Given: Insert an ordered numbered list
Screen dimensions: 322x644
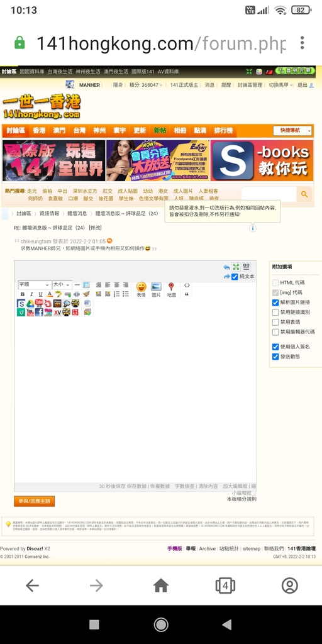Looking at the screenshot, I should click(116, 294).
